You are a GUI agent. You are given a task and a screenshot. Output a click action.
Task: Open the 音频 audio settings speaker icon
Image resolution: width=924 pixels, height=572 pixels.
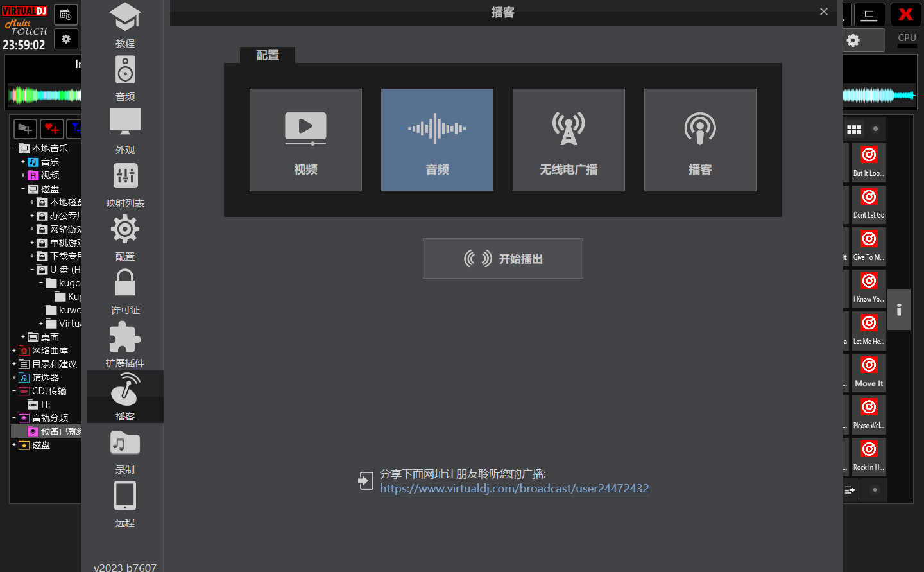(x=125, y=78)
